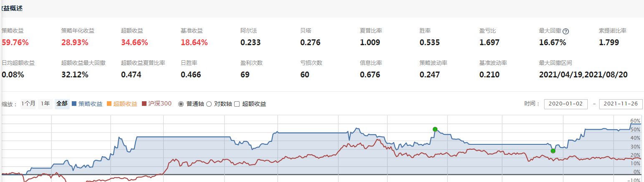The height and width of the screenshot is (182, 644).
Task: Click the 1.009 夏普比率 value
Action: tap(370, 42)
